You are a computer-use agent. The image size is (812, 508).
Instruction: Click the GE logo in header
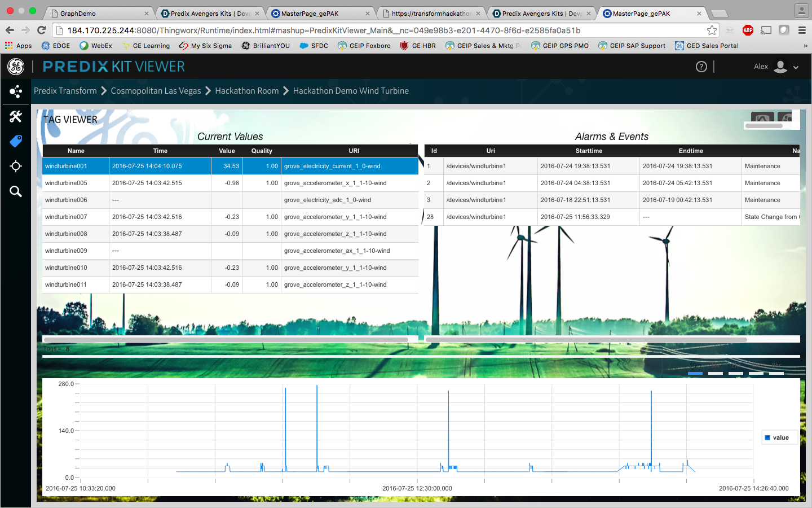(16, 67)
